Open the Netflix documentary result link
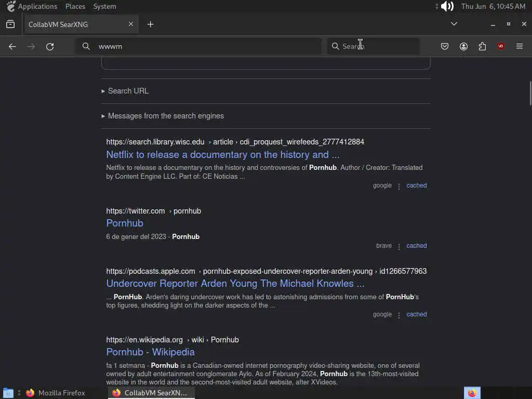The image size is (532, 399). click(222, 155)
